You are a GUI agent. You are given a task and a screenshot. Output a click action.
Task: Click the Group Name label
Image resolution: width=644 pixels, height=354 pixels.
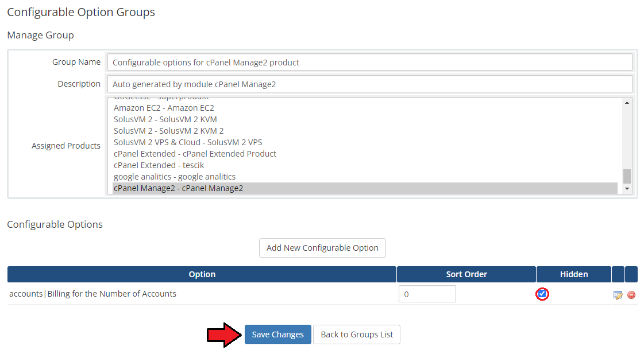(x=76, y=62)
